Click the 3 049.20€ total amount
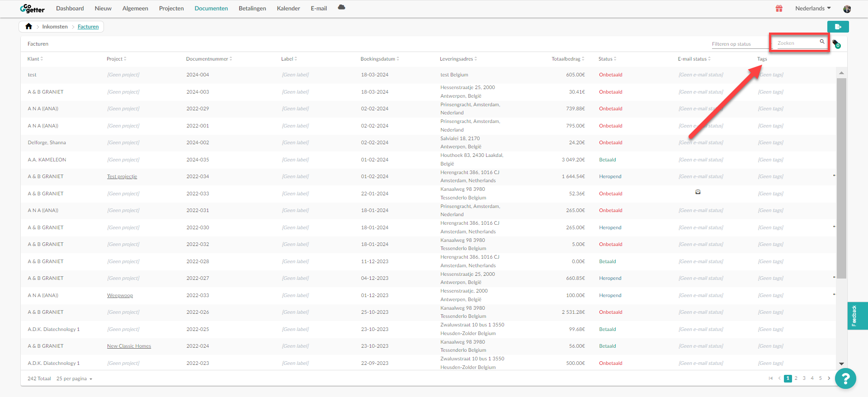 (573, 160)
